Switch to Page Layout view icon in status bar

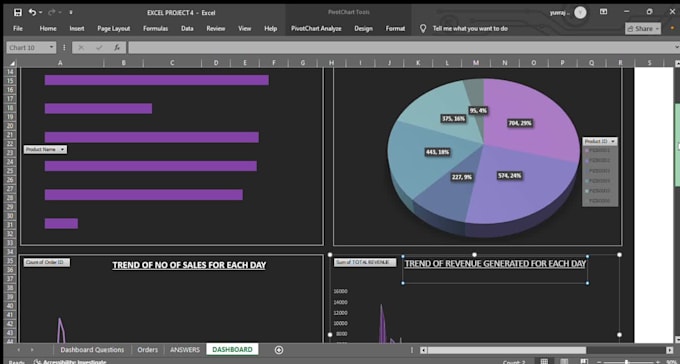565,361
